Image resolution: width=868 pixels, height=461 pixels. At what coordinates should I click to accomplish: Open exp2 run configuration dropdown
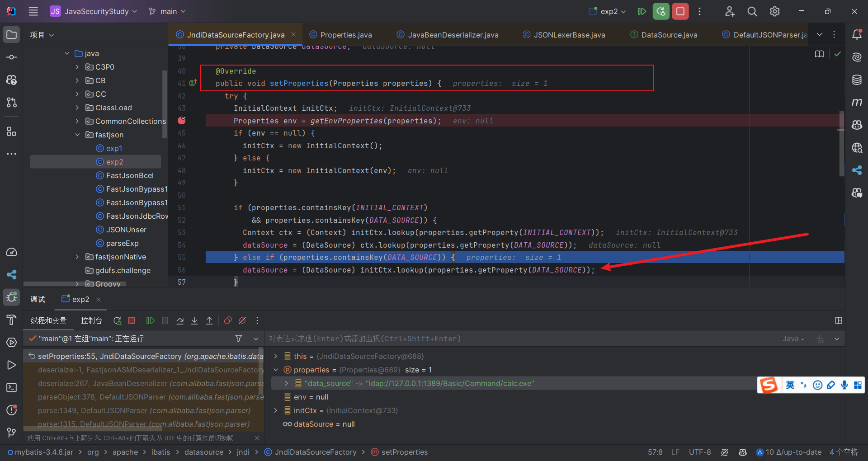click(x=607, y=11)
